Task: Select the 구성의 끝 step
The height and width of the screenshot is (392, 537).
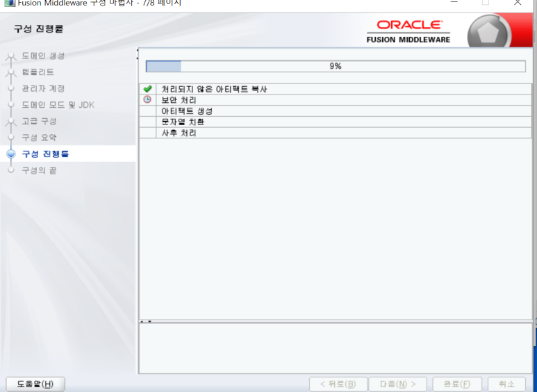Action: [x=40, y=170]
